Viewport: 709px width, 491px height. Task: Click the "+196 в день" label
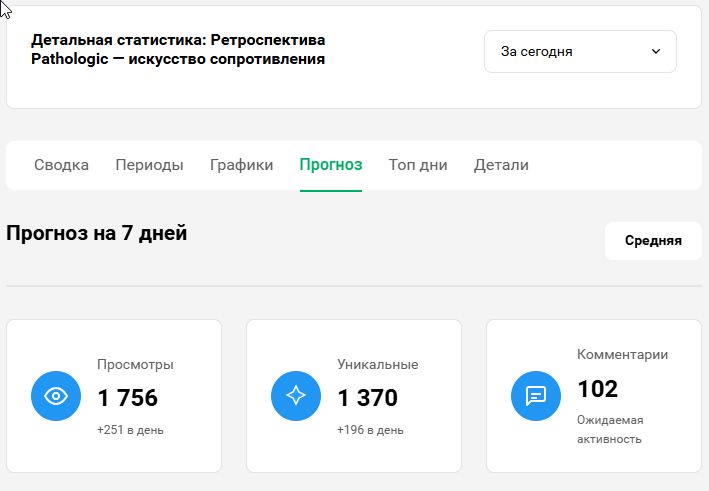(370, 430)
